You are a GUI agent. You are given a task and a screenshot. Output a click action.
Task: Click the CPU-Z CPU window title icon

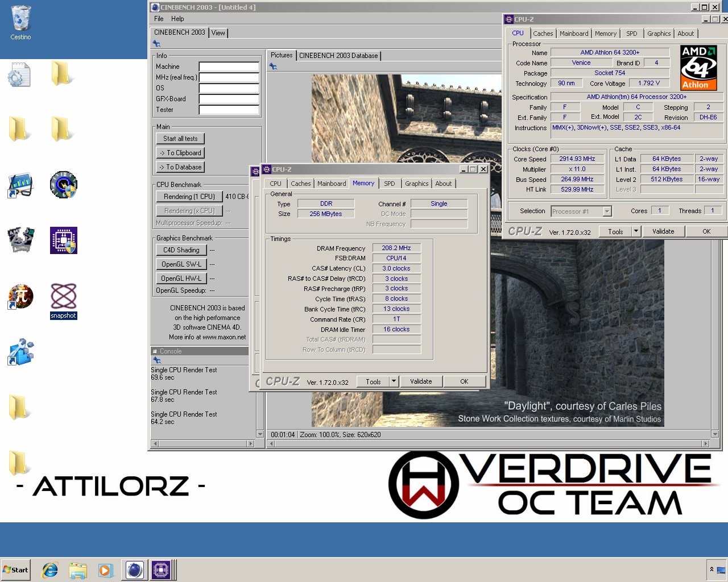[x=509, y=19]
